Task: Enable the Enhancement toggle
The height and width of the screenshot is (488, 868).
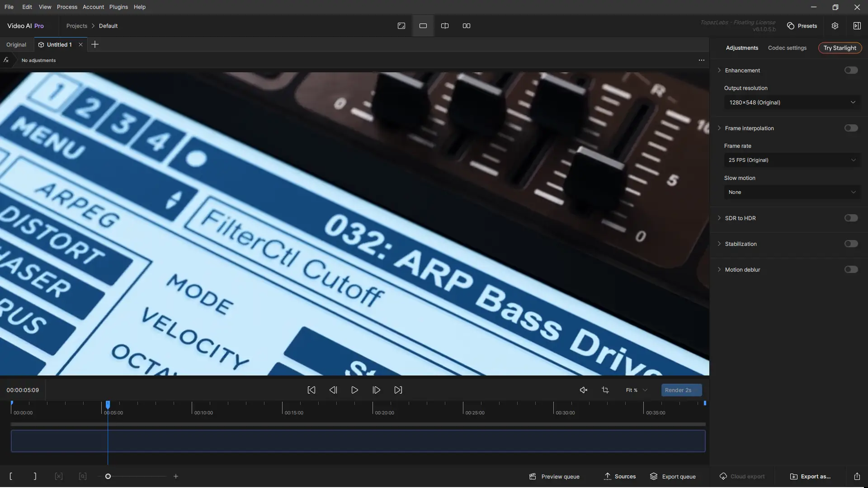Action: 851,70
